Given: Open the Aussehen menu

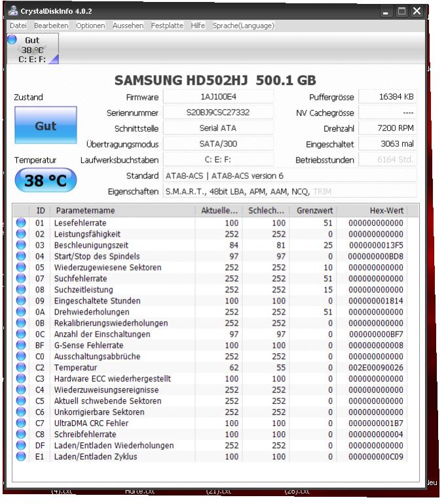Looking at the screenshot, I should pyautogui.click(x=128, y=26).
